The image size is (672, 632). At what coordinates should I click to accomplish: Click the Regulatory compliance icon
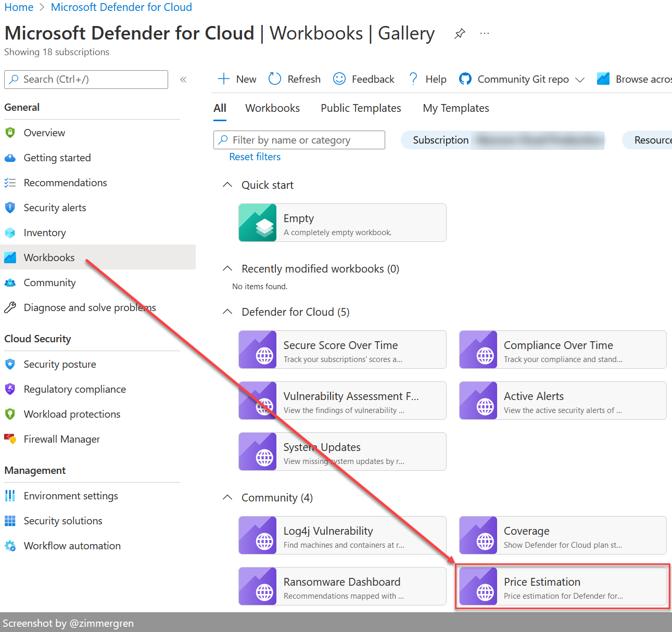click(x=10, y=389)
